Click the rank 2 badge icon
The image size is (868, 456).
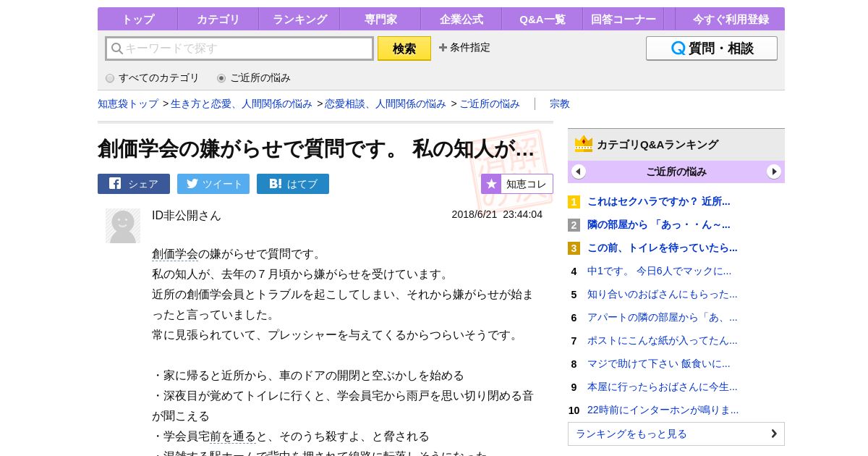(574, 225)
